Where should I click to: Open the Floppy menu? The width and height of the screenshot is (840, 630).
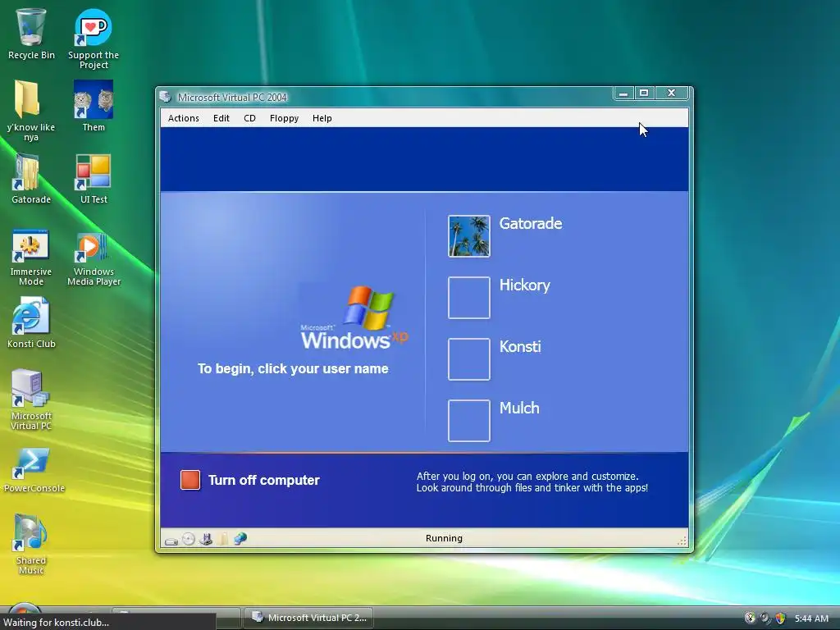[x=284, y=118]
